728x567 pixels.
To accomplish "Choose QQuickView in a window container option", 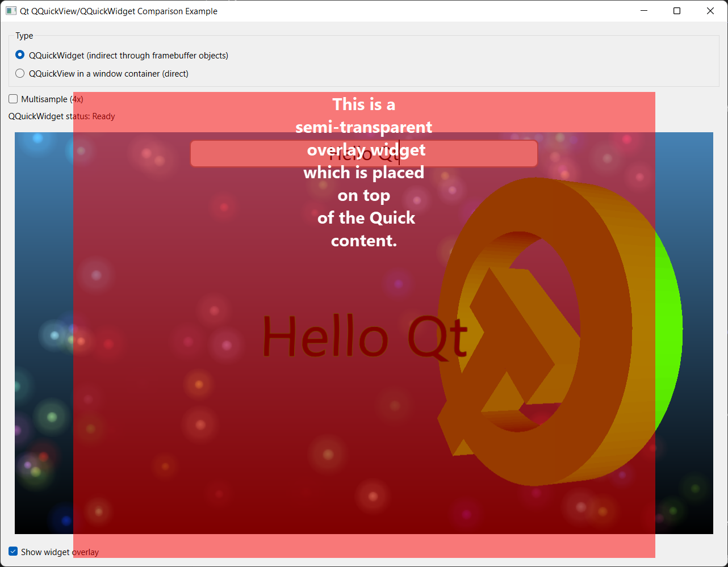I will tap(20, 73).
